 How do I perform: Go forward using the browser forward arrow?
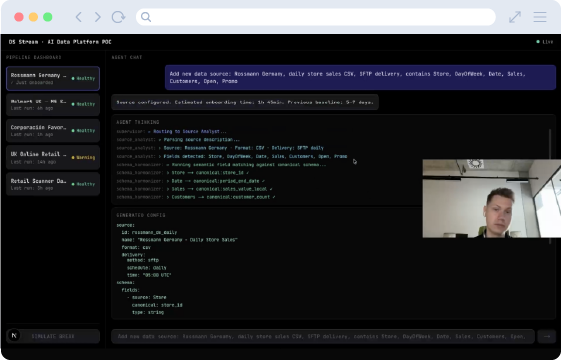[x=97, y=17]
